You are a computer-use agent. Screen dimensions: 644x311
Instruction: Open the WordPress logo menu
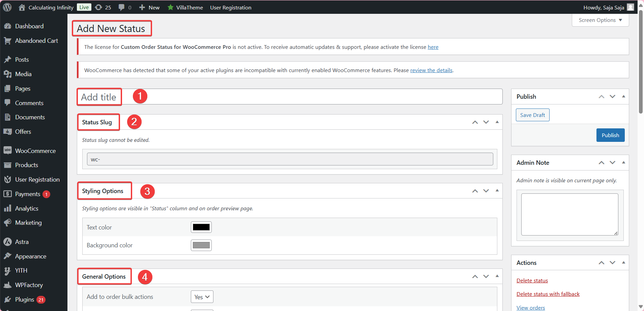(7, 7)
